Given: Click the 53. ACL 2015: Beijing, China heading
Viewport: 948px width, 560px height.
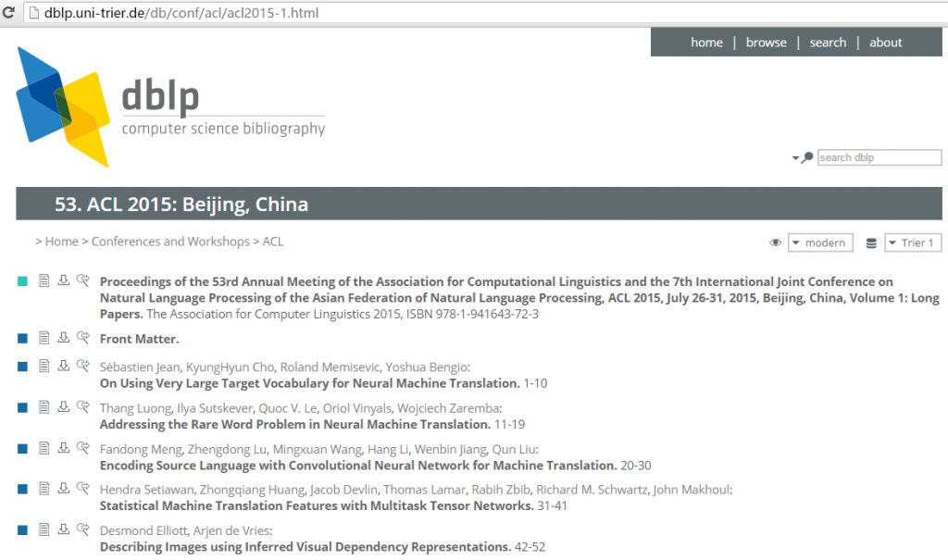Looking at the screenshot, I should pos(181,205).
